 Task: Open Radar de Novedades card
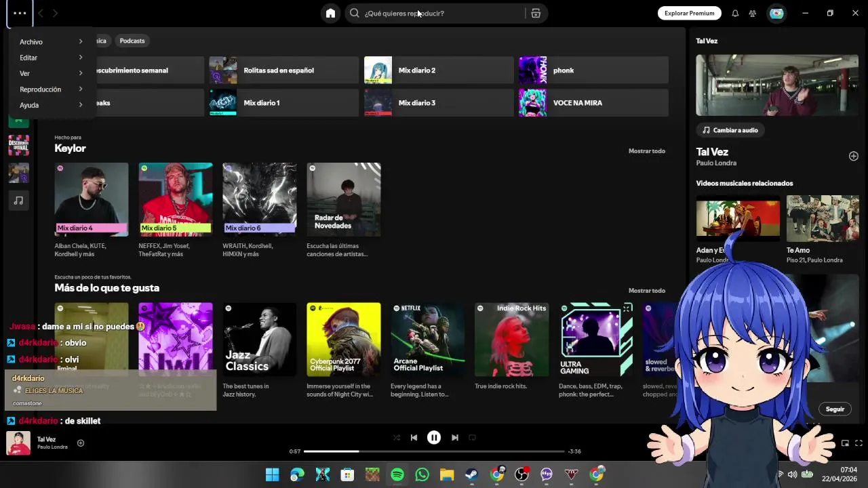coord(344,210)
